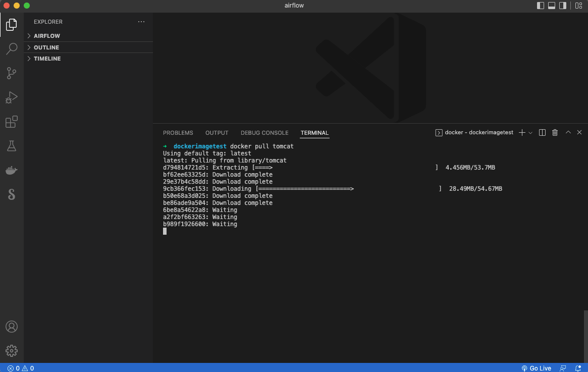This screenshot has height=372, width=588.
Task: Click the '4.456MB/53.7MB' progress value
Action: (470, 168)
